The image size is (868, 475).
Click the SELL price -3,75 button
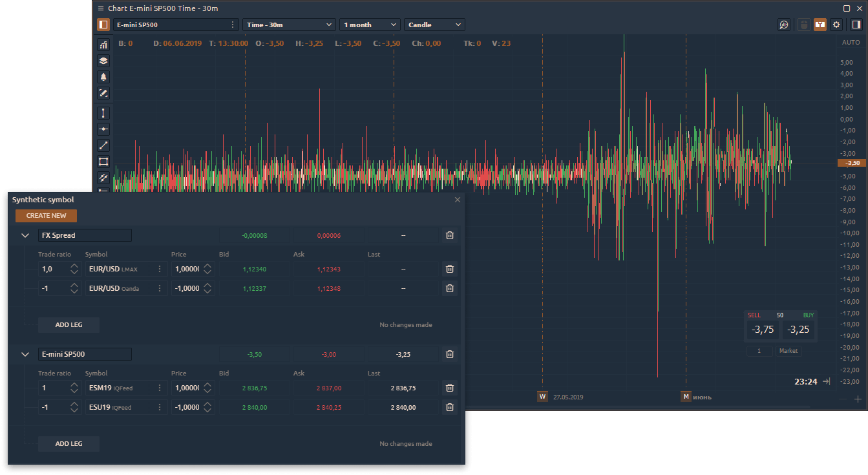[763, 330]
